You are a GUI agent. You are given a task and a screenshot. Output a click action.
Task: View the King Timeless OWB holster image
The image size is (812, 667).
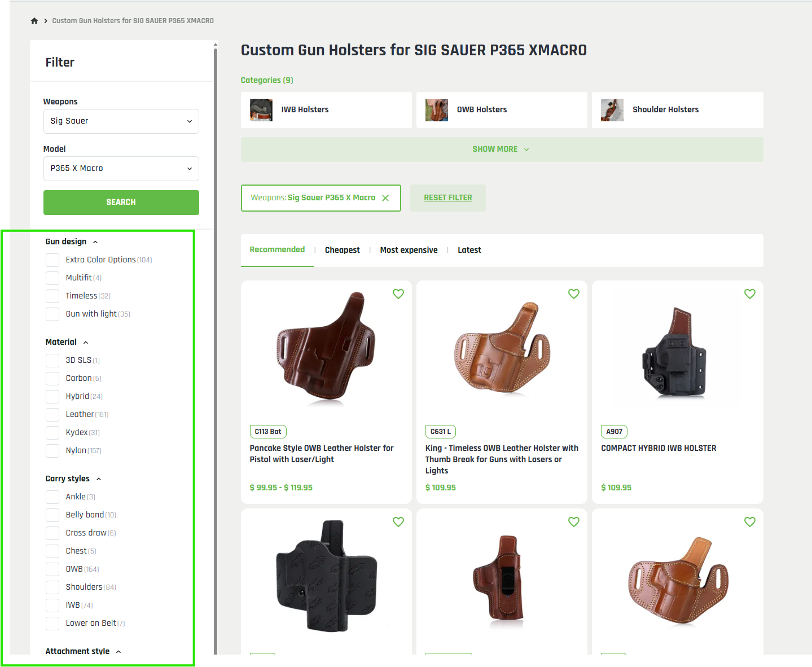pyautogui.click(x=502, y=348)
